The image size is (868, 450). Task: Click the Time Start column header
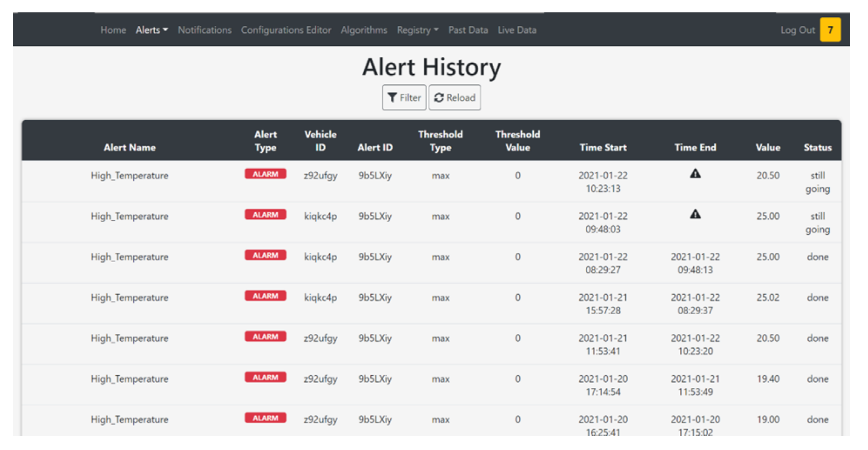(603, 147)
